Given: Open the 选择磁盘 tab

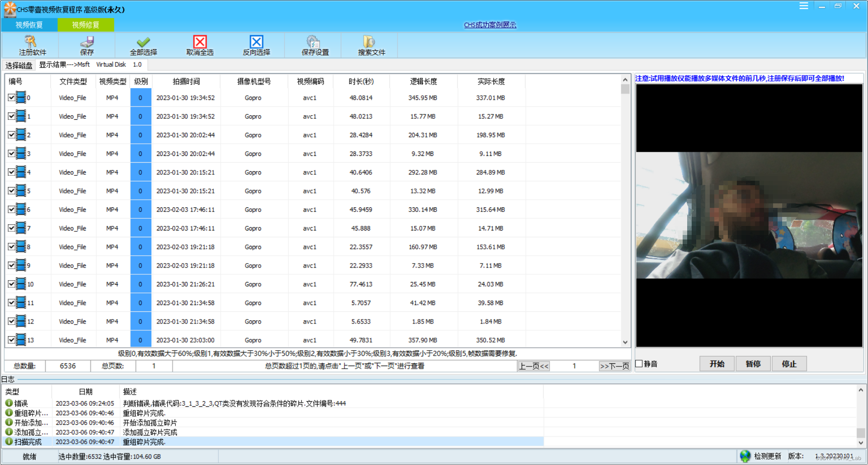Looking at the screenshot, I should [x=19, y=66].
